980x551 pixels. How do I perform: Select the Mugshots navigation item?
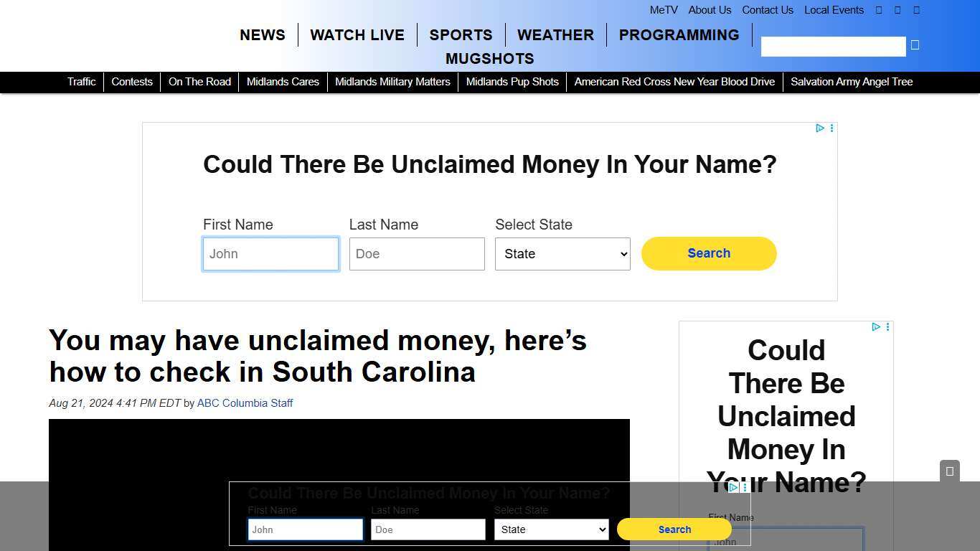490,59
